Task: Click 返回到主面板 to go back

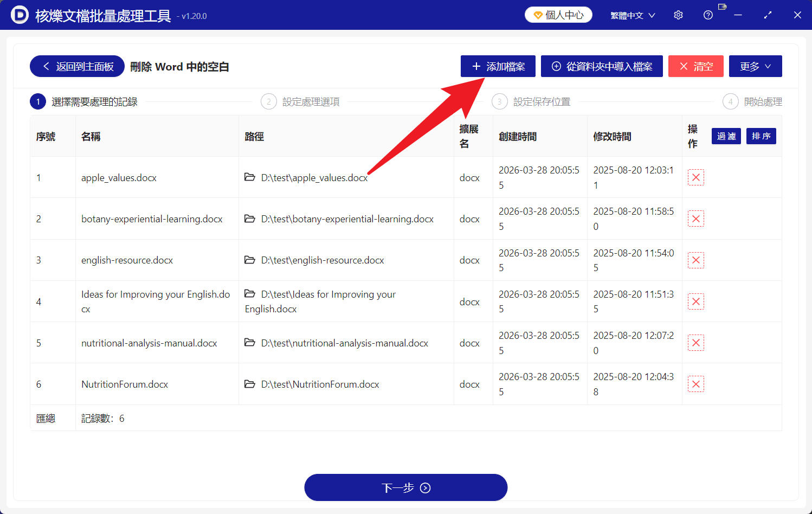Action: pos(77,66)
